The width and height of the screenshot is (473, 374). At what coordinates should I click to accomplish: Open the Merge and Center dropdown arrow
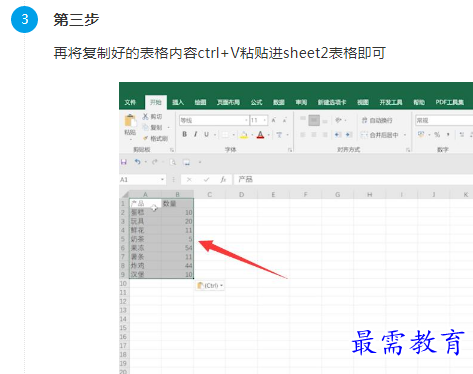405,135
